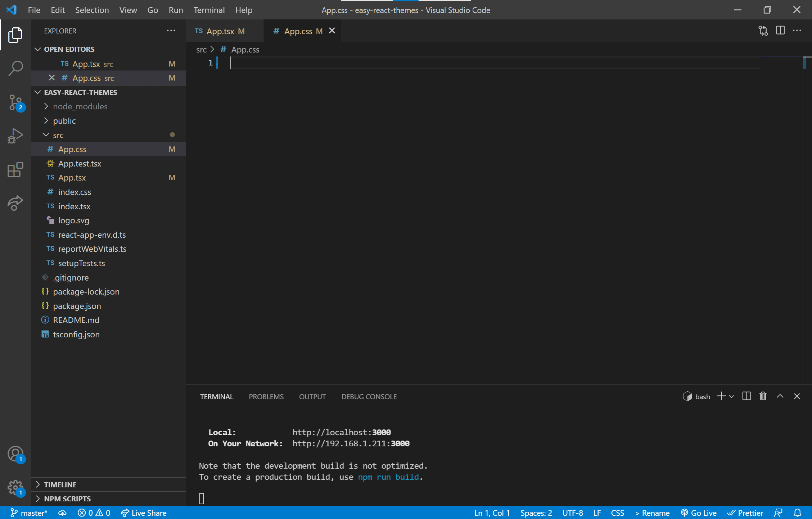Open the Explorer view in activity bar
The height and width of the screenshot is (519, 812).
tap(15, 35)
